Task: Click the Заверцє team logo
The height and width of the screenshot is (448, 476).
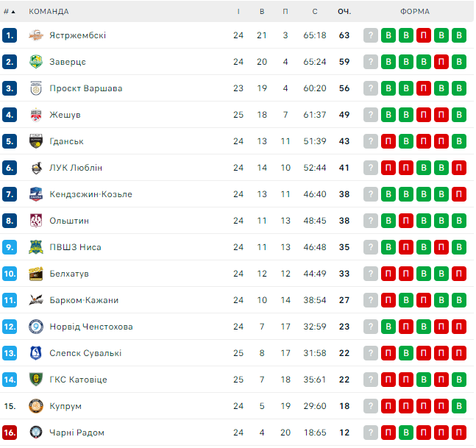Action: coord(35,62)
